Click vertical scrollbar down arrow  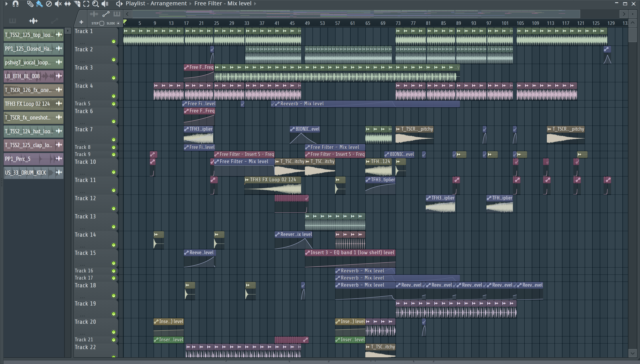click(x=632, y=354)
